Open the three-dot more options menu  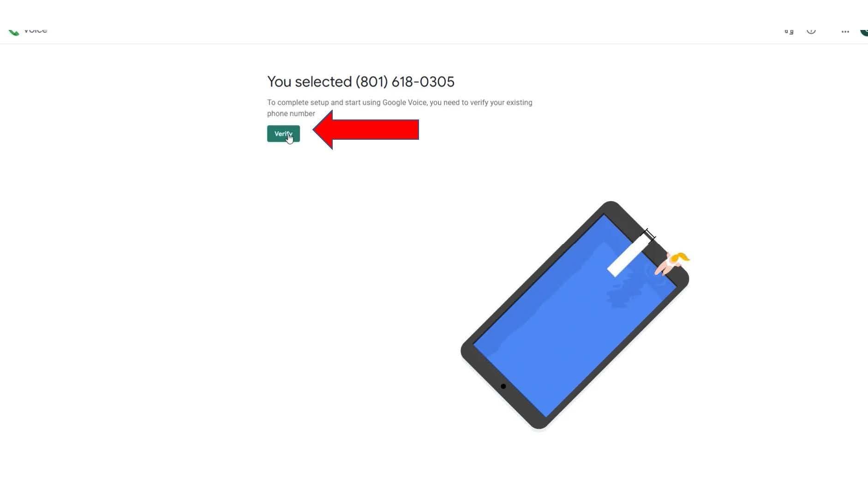(x=845, y=32)
